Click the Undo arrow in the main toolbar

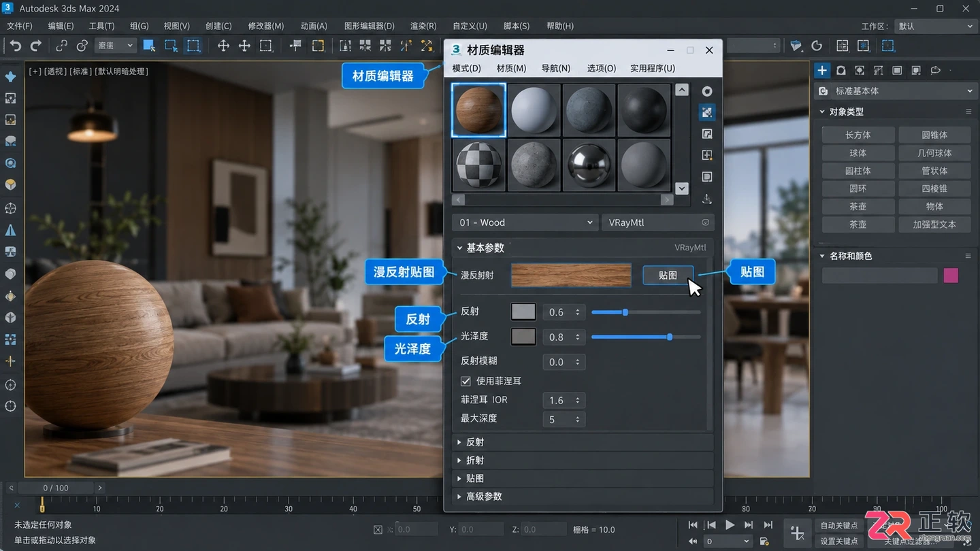tap(15, 46)
